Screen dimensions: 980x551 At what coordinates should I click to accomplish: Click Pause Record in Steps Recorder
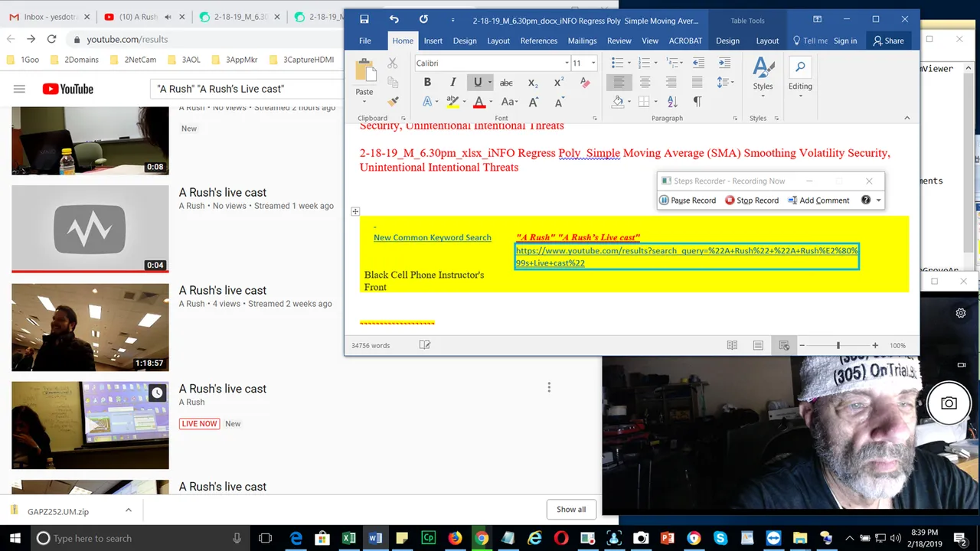[x=688, y=201]
